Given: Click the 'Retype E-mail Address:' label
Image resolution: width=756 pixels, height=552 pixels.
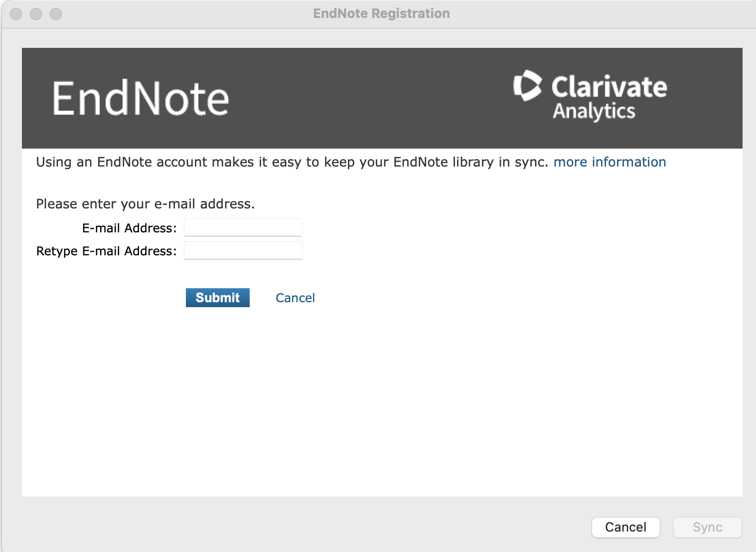Looking at the screenshot, I should coord(106,251).
